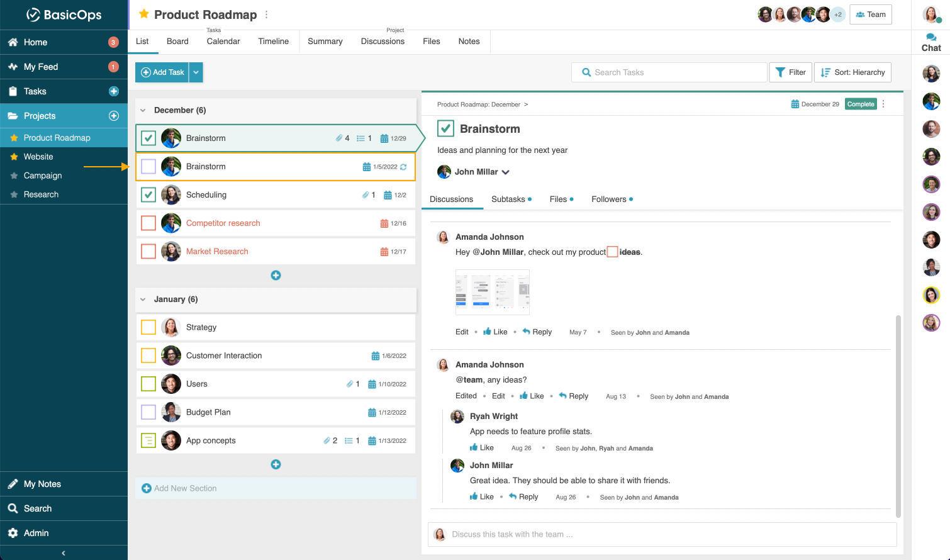Image resolution: width=950 pixels, height=560 pixels.
Task: Open the Add Task dropdown arrow
Action: (196, 72)
